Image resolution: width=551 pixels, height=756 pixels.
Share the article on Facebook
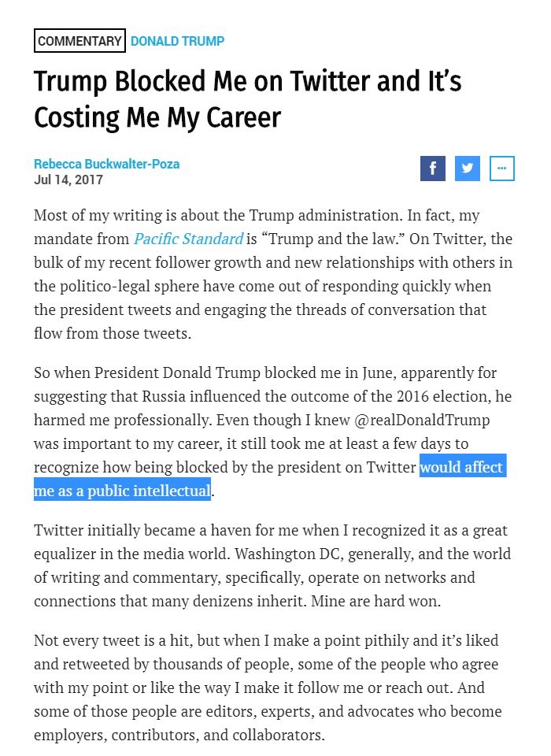432,169
